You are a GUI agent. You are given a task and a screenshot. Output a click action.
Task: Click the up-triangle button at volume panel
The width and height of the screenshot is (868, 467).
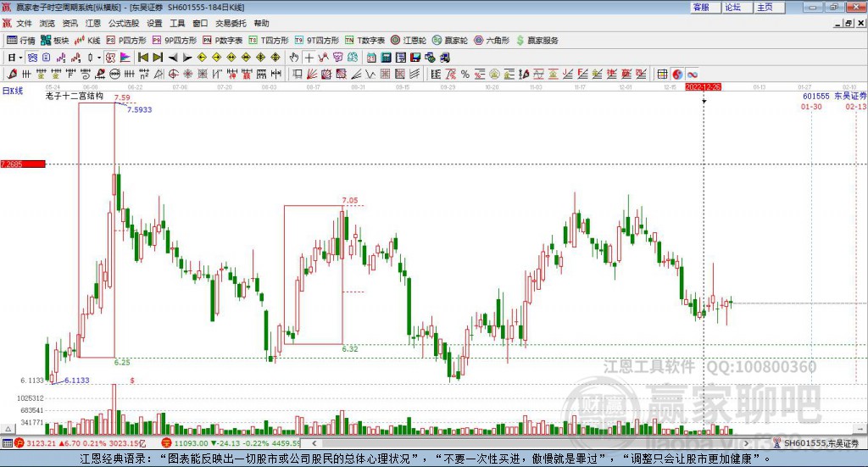[x=8, y=429]
